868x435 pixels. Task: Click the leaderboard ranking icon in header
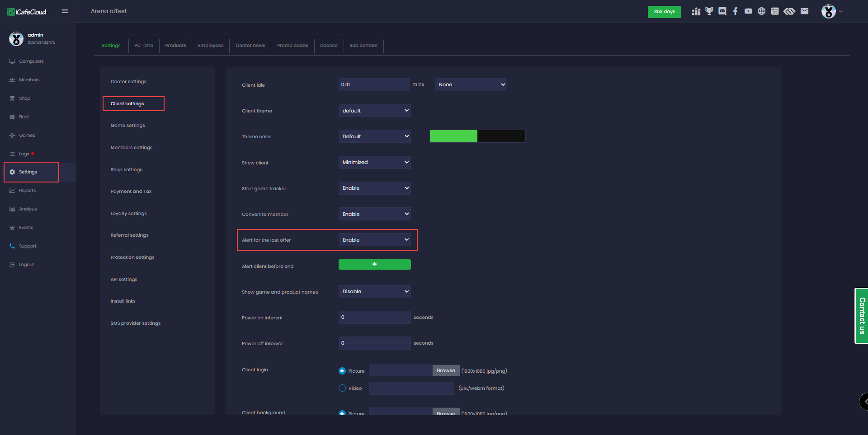click(x=696, y=11)
